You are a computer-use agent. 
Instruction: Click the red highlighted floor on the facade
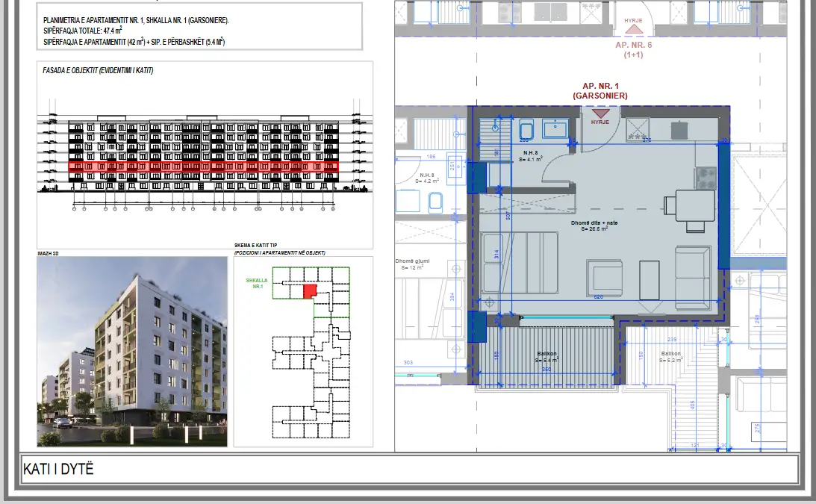point(203,166)
